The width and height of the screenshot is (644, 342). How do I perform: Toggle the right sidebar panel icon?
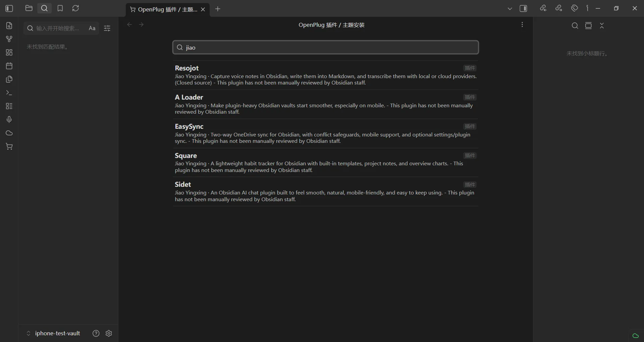point(523,8)
